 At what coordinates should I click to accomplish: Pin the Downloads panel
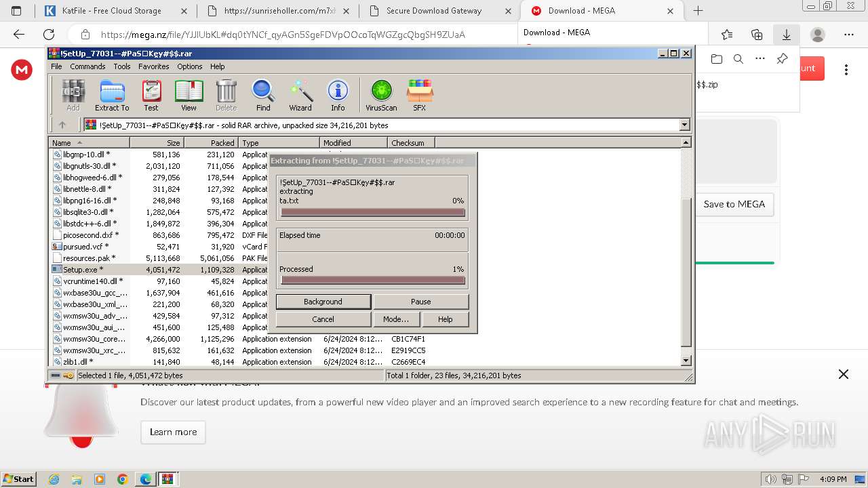pos(782,59)
